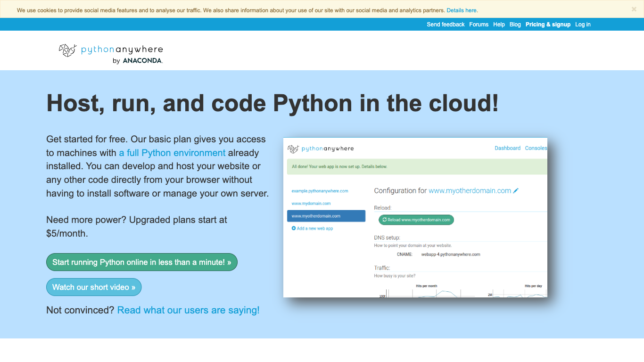The image size is (644, 362).
Task: Click 'webapp-4.pythonanywhere.com' CNAME value
Action: coord(451,255)
